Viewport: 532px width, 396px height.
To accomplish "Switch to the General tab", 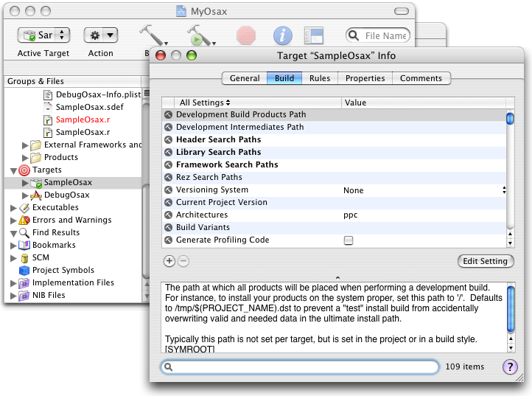I will click(245, 78).
